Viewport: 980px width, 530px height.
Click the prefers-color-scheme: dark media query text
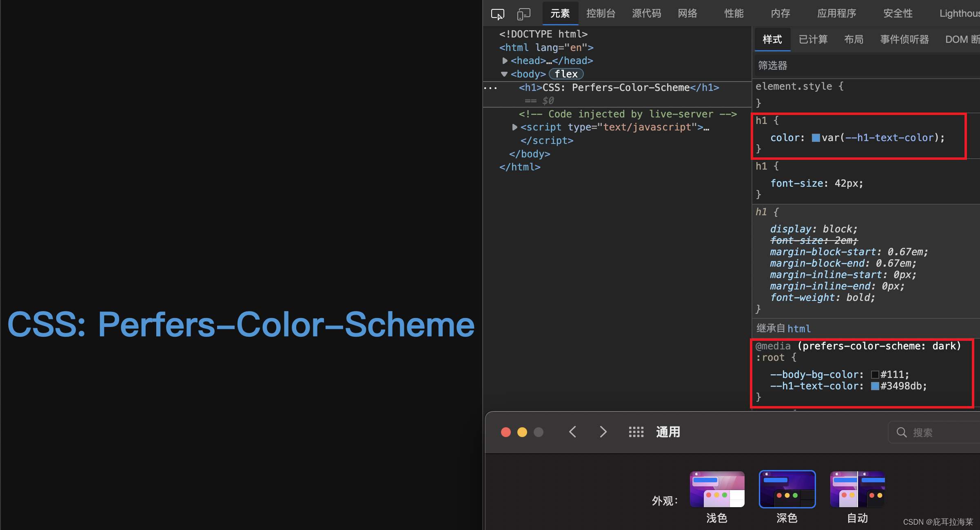[879, 346]
